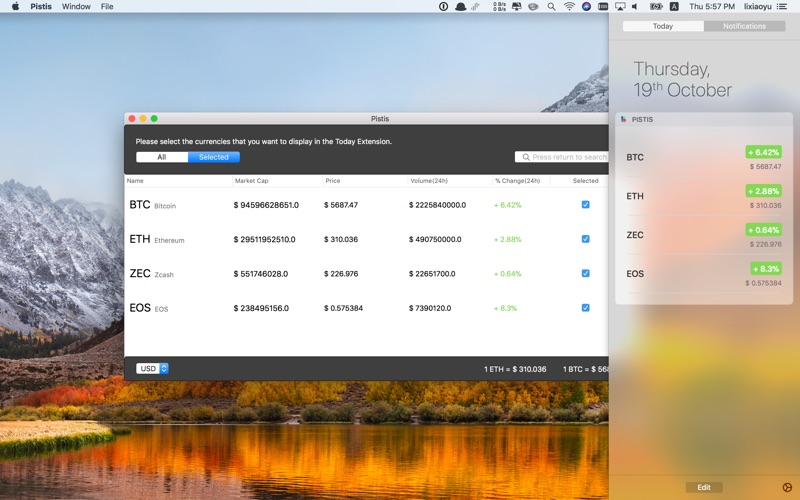Click the table's + 6.42% change value
The height and width of the screenshot is (500, 800).
(508, 205)
